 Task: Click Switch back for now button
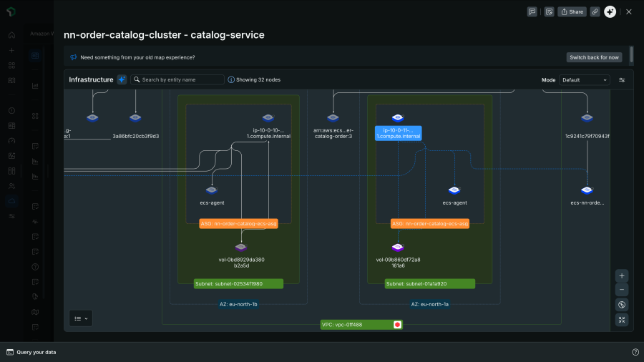594,57
